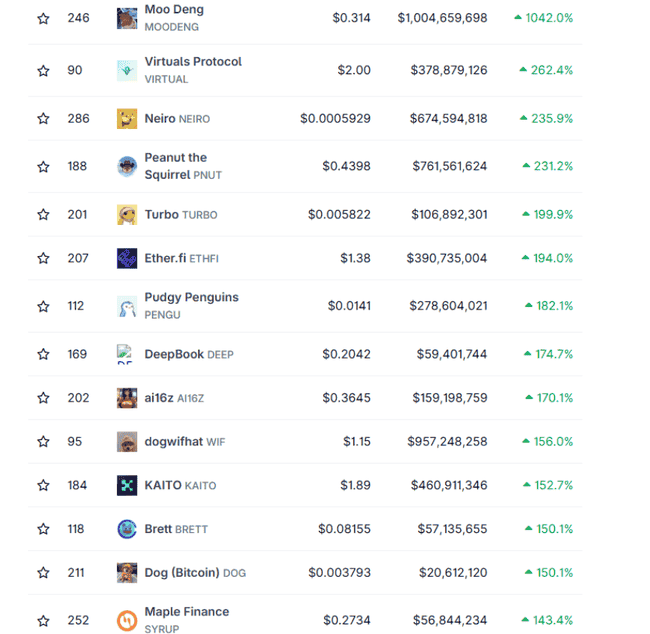This screenshot has height=634, width=650.
Task: Star the Dog (Bitcoin) row
Action: (43, 573)
